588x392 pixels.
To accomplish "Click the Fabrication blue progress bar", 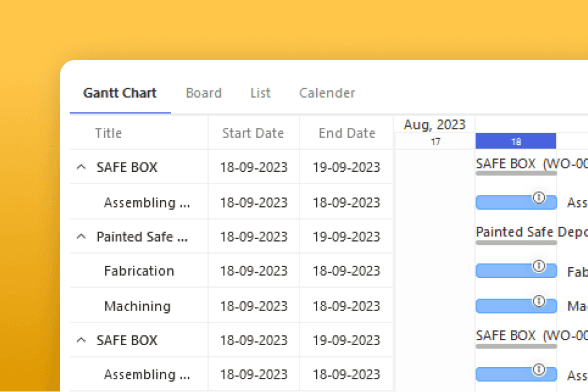I will click(x=516, y=271).
